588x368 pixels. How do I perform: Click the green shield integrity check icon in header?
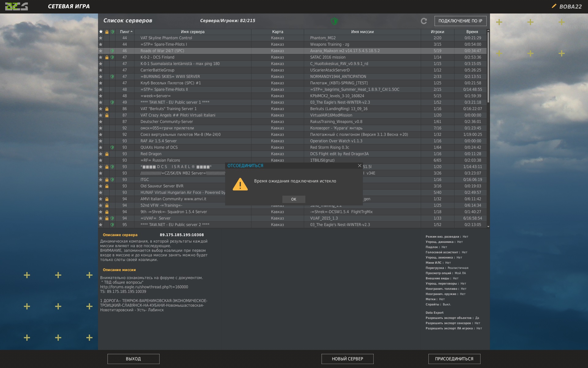pos(334,21)
